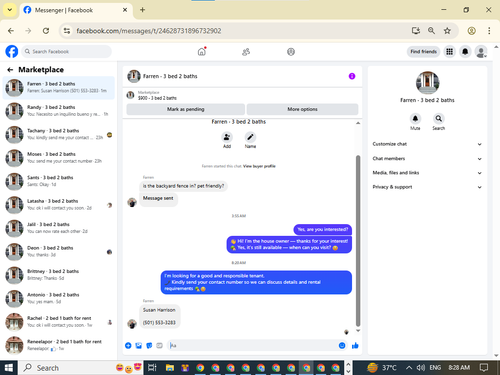This screenshot has height=375, width=500.
Task: Go back from Marketplace with arrow icon
Action: coord(10,70)
